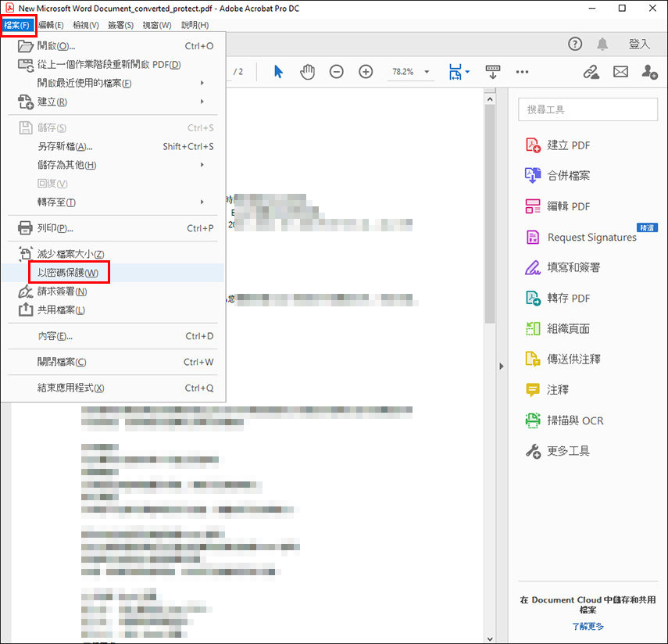668x644 pixels.
Task: Click the fit page width icon
Action: point(455,72)
